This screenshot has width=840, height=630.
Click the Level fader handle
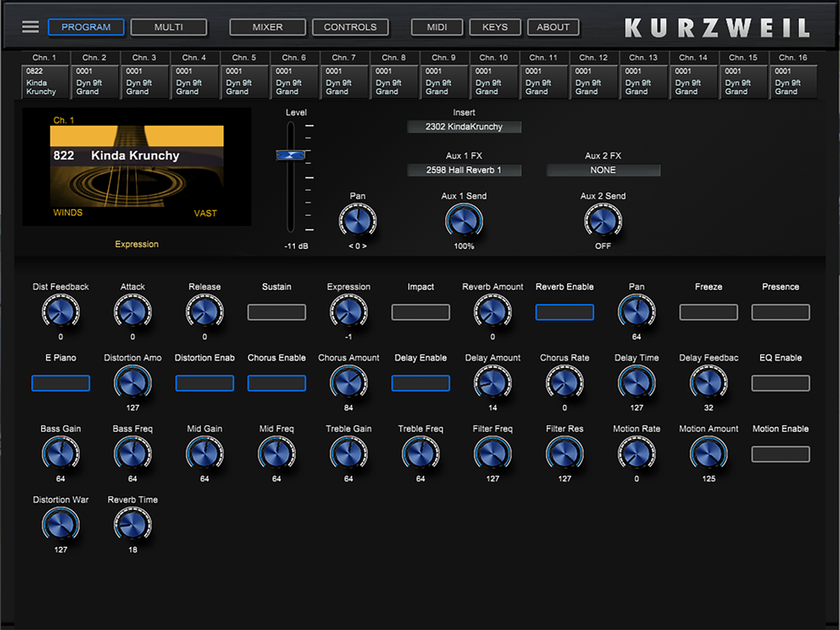click(x=291, y=155)
